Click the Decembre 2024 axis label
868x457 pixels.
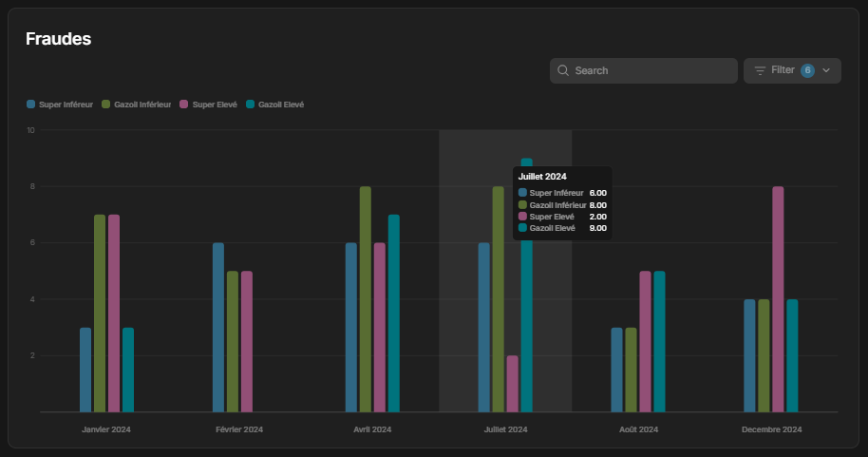pyautogui.click(x=772, y=429)
